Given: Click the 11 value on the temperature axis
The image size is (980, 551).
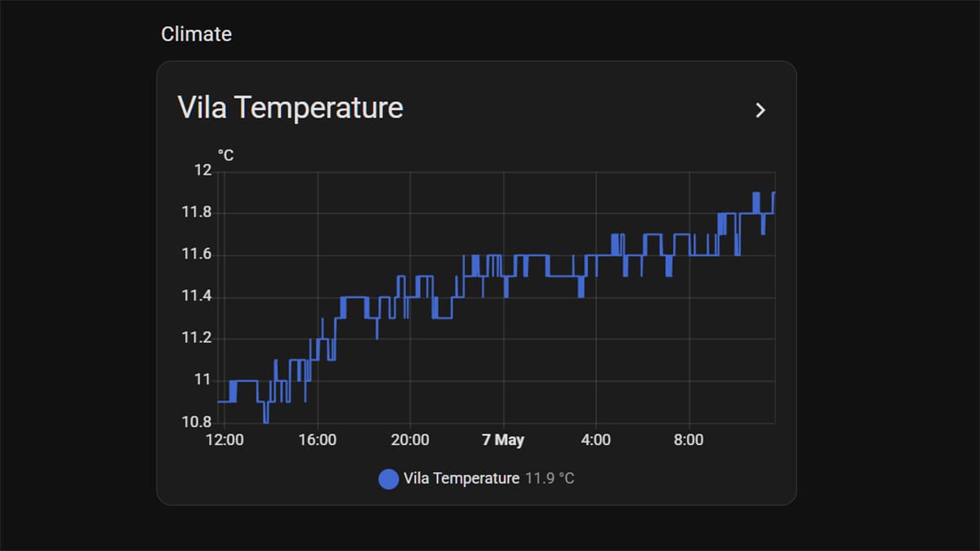Looking at the screenshot, I should 203,380.
